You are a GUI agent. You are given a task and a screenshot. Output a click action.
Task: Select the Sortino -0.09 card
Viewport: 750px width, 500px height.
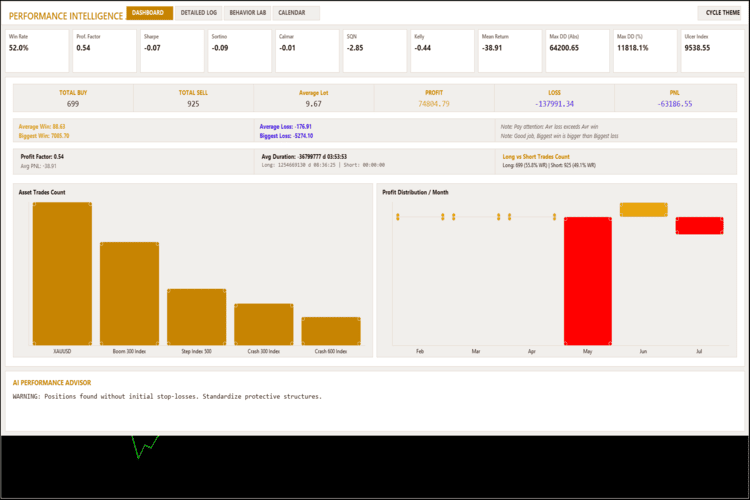[x=240, y=51]
